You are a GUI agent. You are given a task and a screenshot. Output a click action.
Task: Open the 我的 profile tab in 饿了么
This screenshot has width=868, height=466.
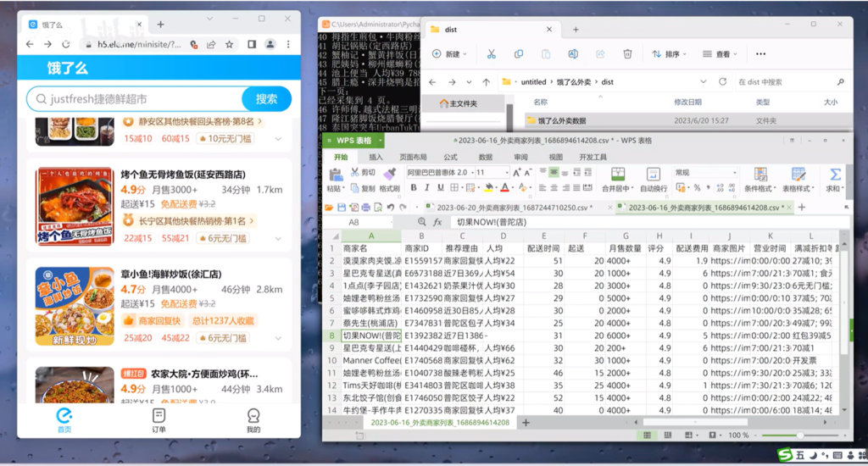[x=253, y=420]
